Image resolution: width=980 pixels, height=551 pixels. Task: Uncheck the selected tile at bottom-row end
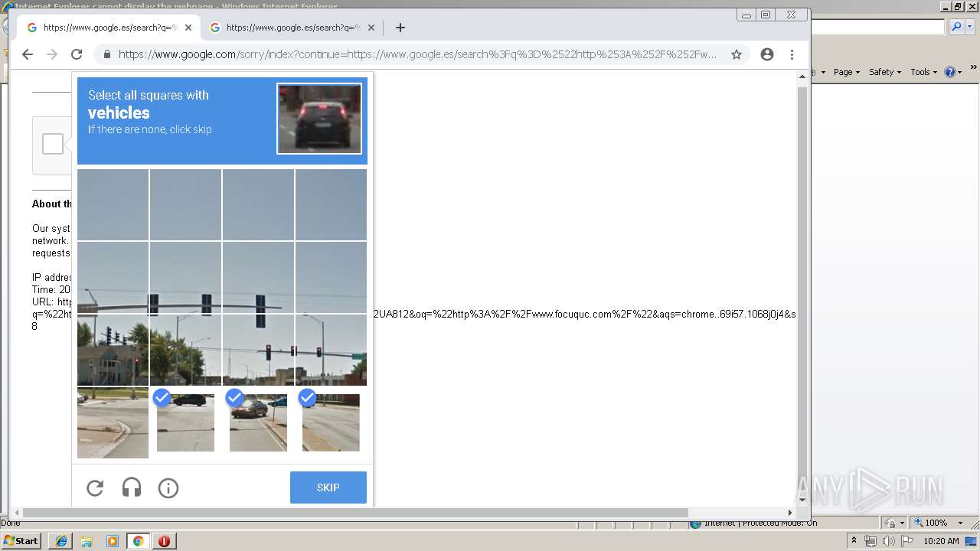331,422
